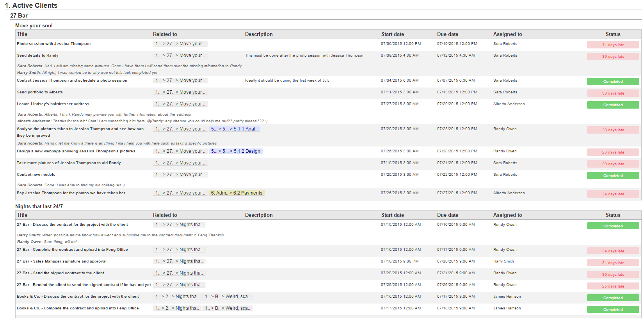
Task: Open '27 Bar - Sales Manager signature and approval'
Action: pyautogui.click(x=61, y=261)
